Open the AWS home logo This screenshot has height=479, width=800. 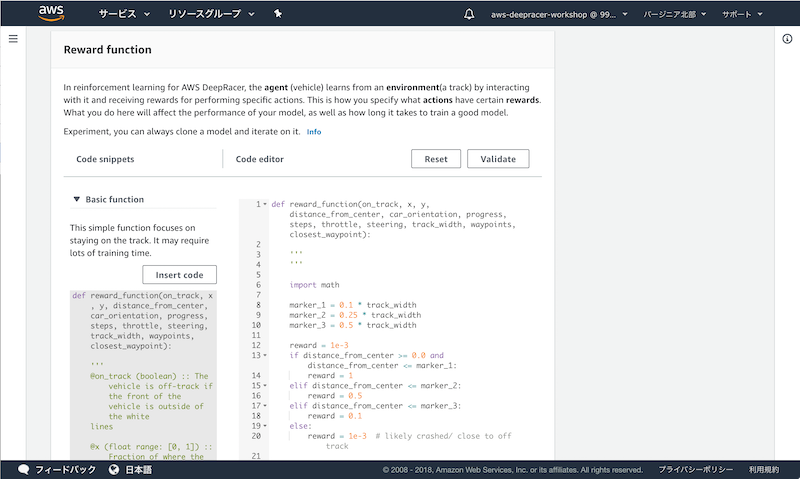tap(51, 13)
